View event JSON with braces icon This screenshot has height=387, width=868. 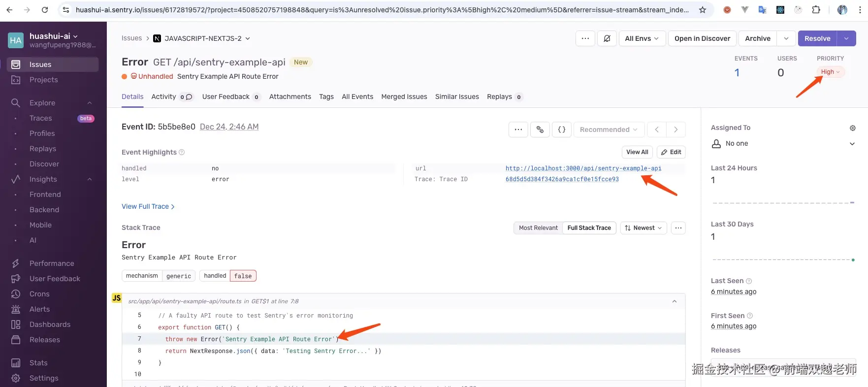point(562,129)
